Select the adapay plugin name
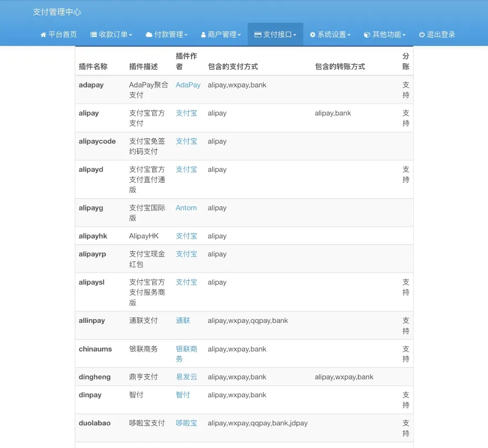 91,85
